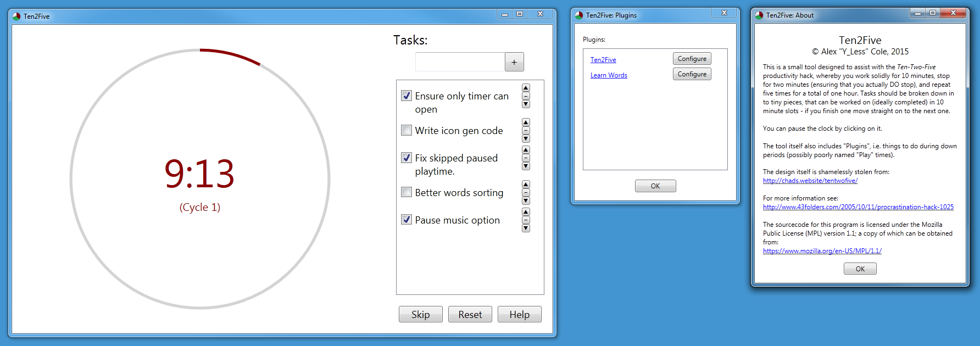The width and height of the screenshot is (980, 346).
Task: Click the (Cycle 1) label
Action: (200, 207)
